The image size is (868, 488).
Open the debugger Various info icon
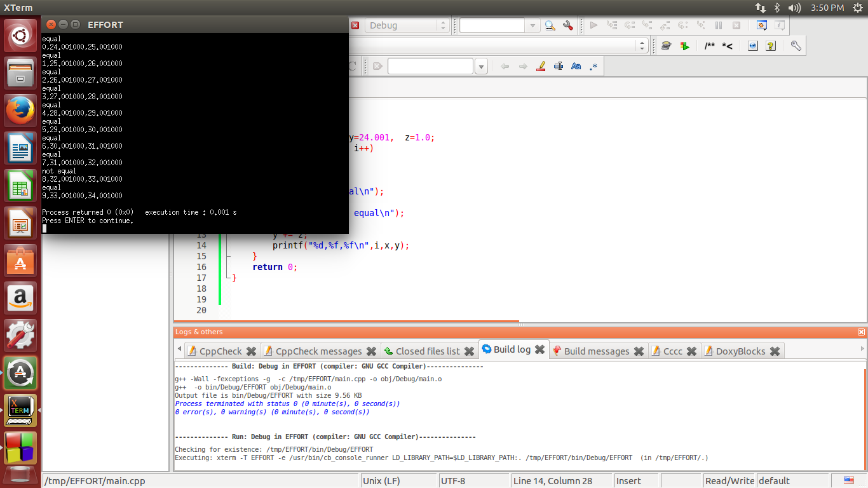click(x=780, y=25)
